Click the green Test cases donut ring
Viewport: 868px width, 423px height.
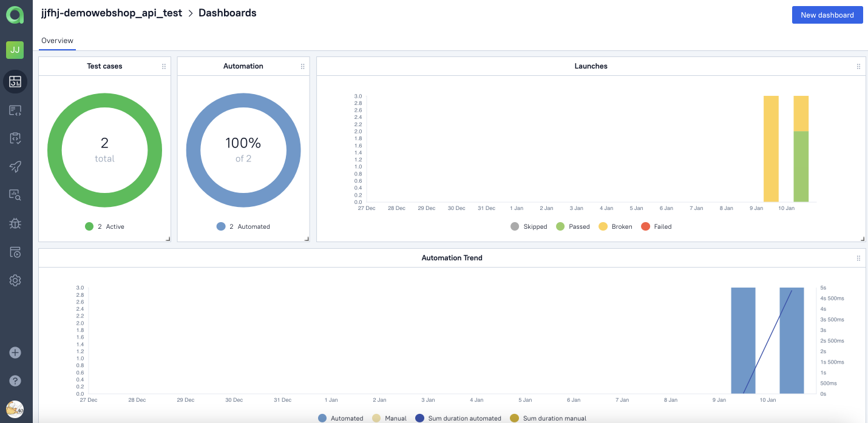pyautogui.click(x=104, y=101)
